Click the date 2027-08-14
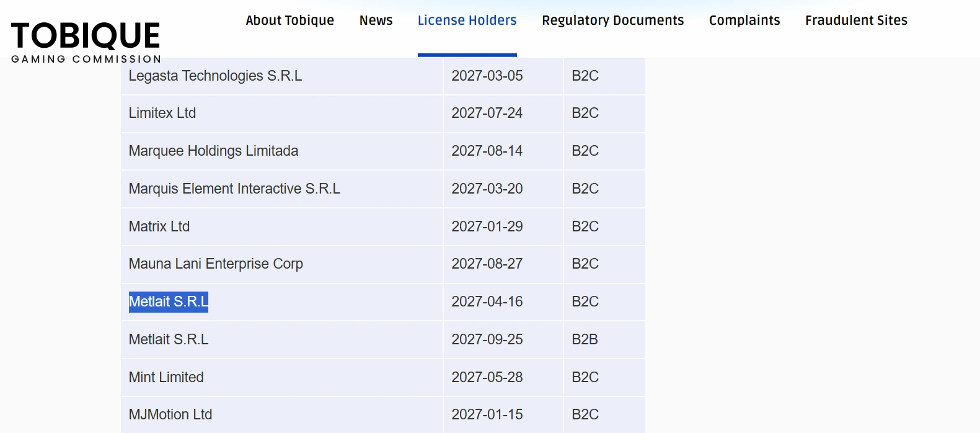Screen dimensions: 980x433 pyautogui.click(x=487, y=151)
